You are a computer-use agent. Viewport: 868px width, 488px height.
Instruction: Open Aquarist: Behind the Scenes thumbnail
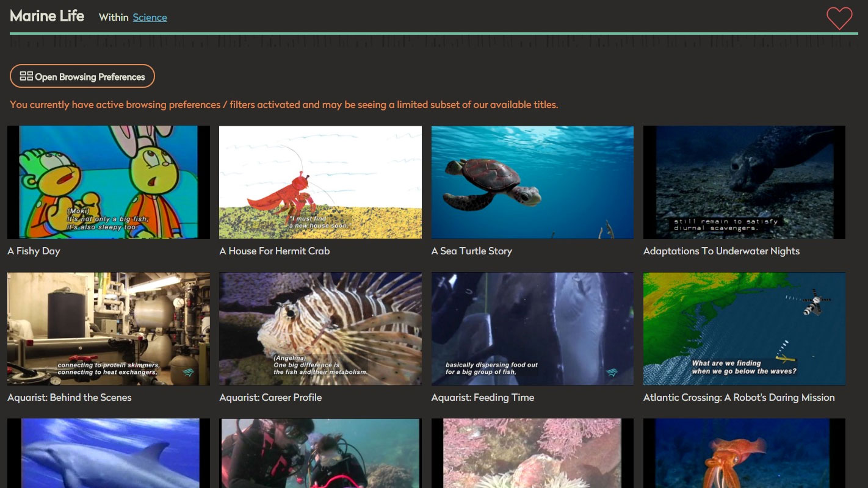pos(109,329)
